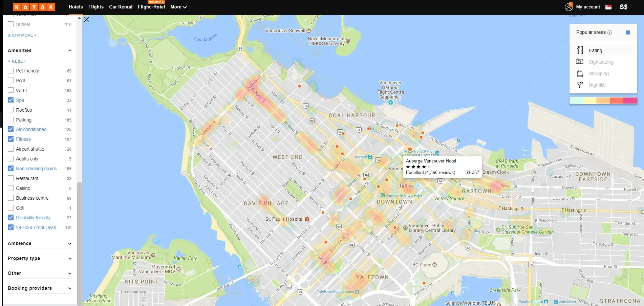Click the orange hotel dot near Pacific Blvd
644x306 pixels.
424,283
